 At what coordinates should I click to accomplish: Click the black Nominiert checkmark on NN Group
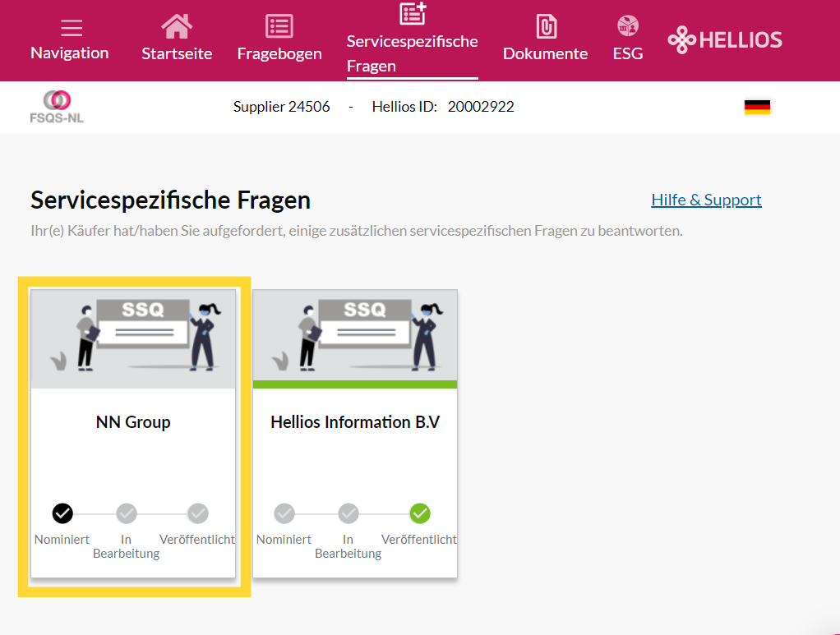[x=62, y=513]
